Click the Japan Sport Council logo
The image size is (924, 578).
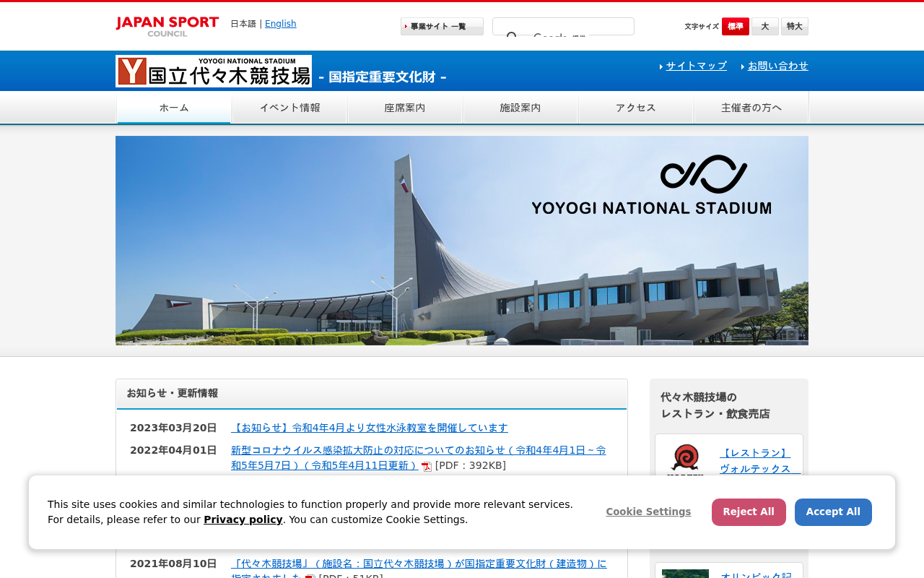click(x=167, y=26)
